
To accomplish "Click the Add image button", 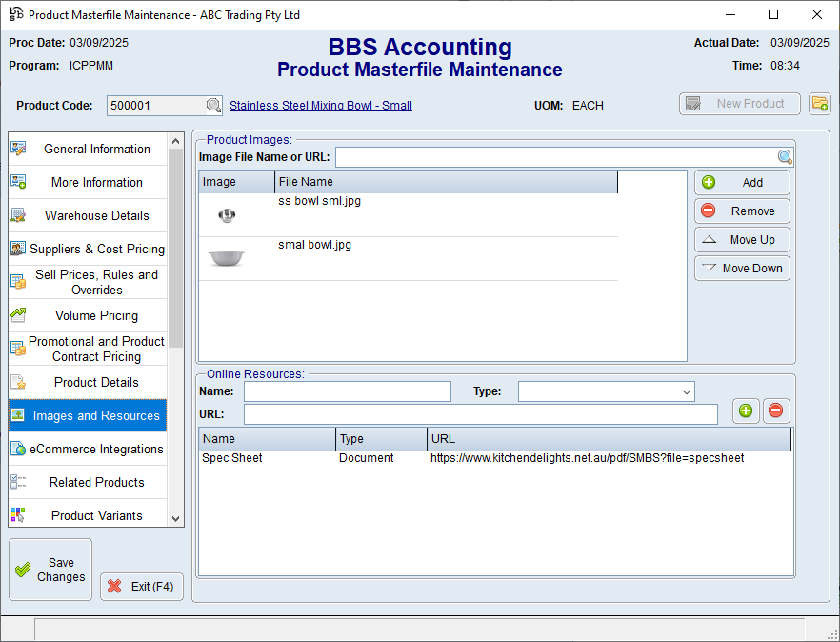I will [742, 183].
